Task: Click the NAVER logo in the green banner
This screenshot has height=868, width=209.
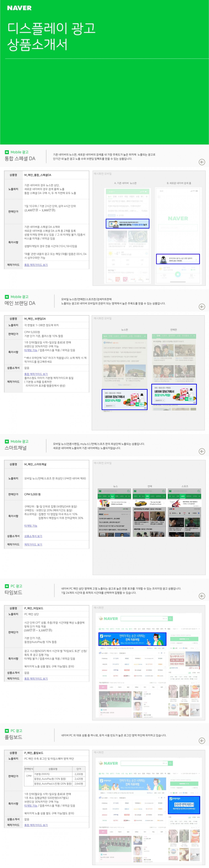Action: tap(19, 8)
